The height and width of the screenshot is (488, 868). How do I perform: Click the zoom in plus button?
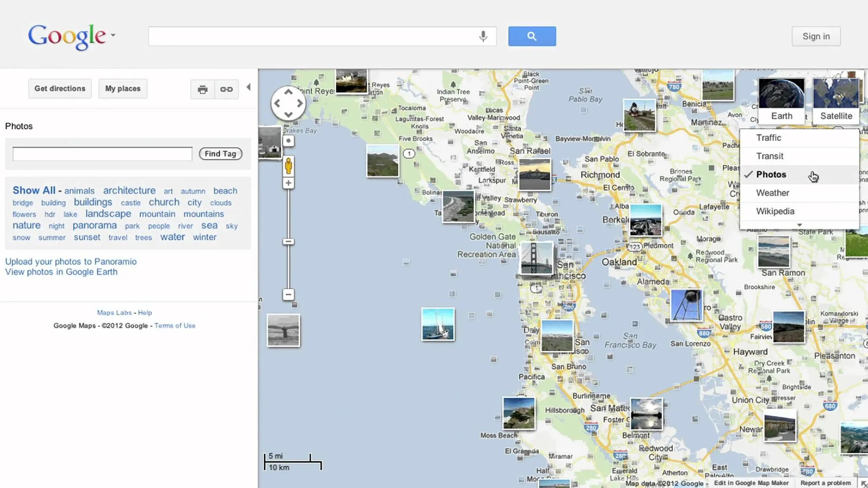288,183
